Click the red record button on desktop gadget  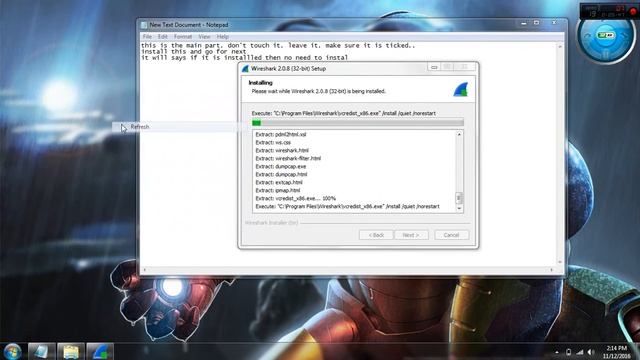pos(633,12)
